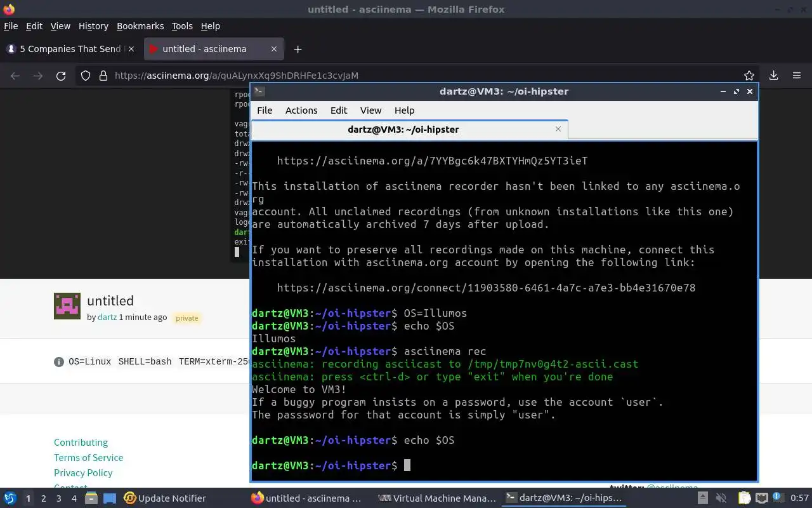The height and width of the screenshot is (508, 812).
Task: Open the taskbar start menu launcher
Action: pos(10,498)
